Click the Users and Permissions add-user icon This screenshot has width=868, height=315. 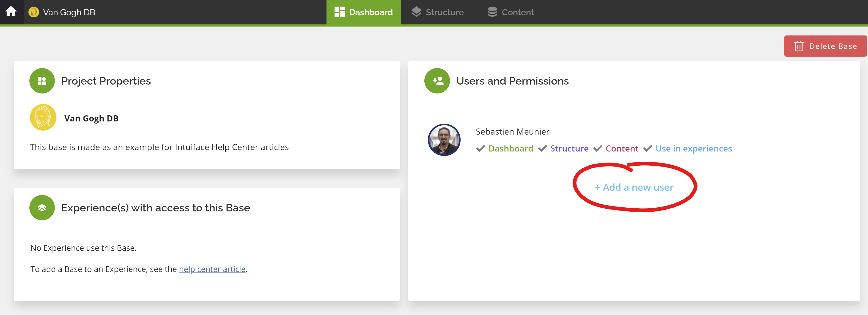pos(437,81)
